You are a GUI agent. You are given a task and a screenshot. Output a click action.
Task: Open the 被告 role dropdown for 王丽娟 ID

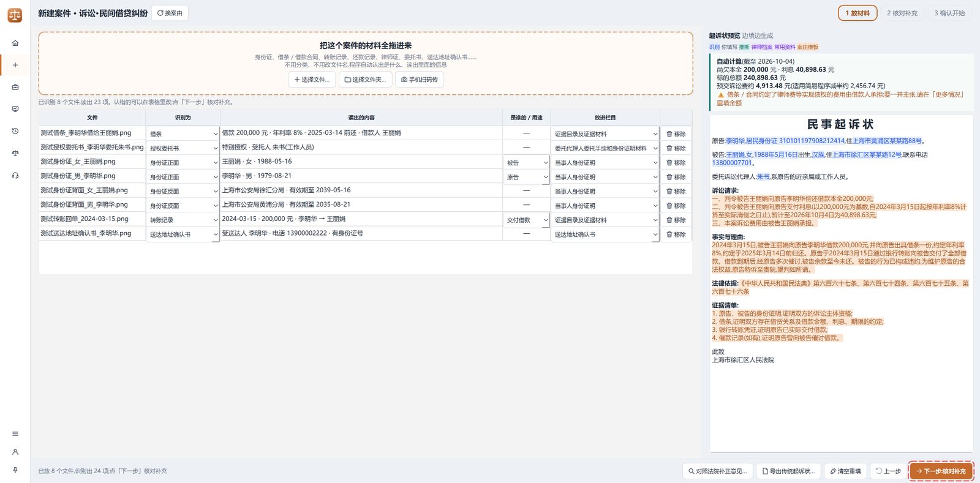click(527, 162)
